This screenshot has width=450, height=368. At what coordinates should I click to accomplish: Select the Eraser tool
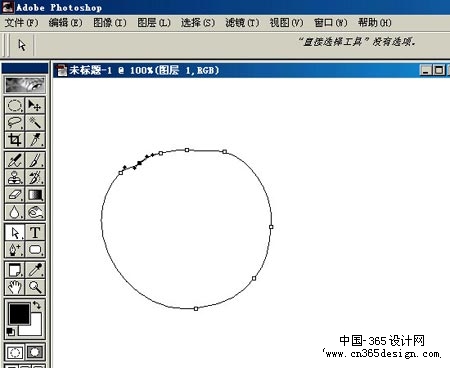click(14, 195)
